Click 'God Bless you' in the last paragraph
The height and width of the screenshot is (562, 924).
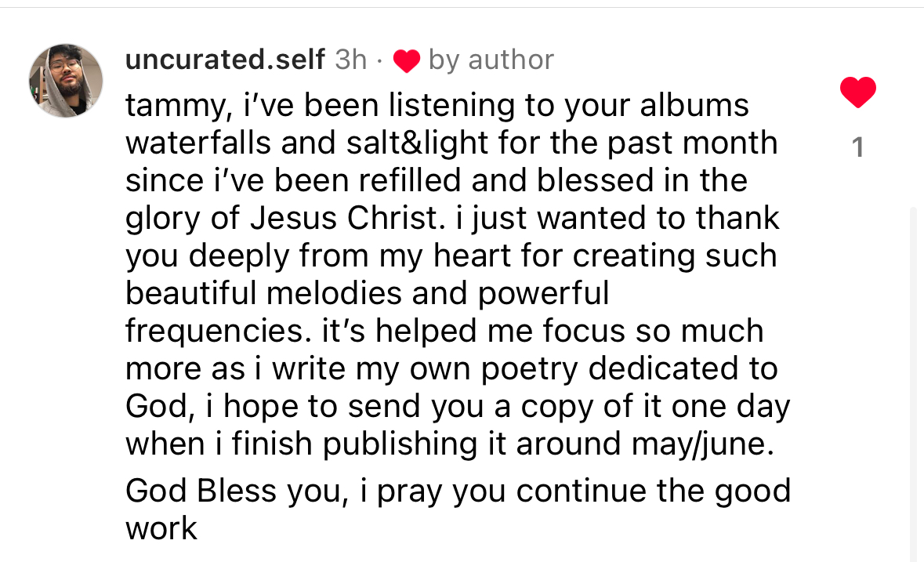(x=233, y=491)
